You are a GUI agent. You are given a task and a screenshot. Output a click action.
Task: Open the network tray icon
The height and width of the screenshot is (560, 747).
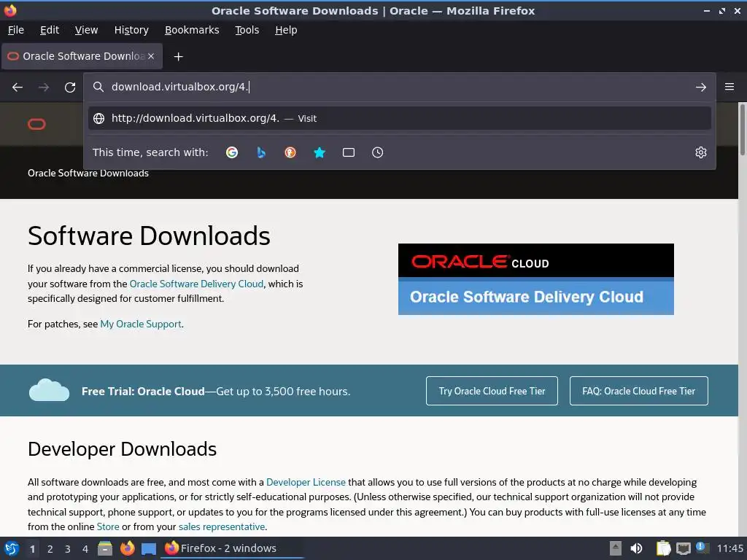tap(683, 548)
